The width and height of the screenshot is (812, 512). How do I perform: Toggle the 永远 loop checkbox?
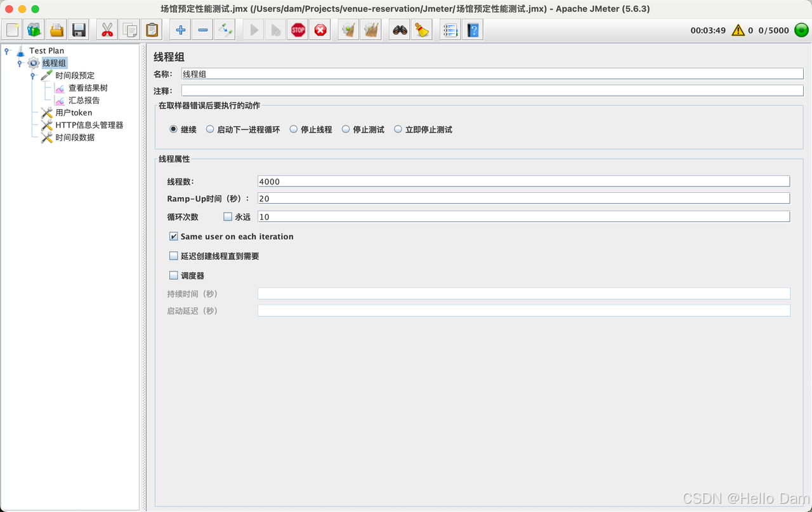228,217
